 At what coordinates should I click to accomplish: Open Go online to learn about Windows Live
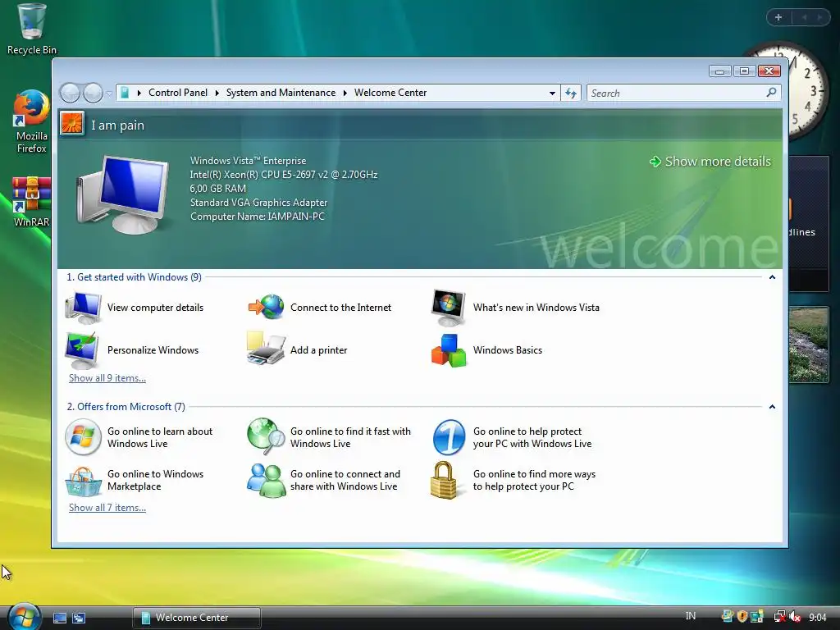pyautogui.click(x=139, y=437)
